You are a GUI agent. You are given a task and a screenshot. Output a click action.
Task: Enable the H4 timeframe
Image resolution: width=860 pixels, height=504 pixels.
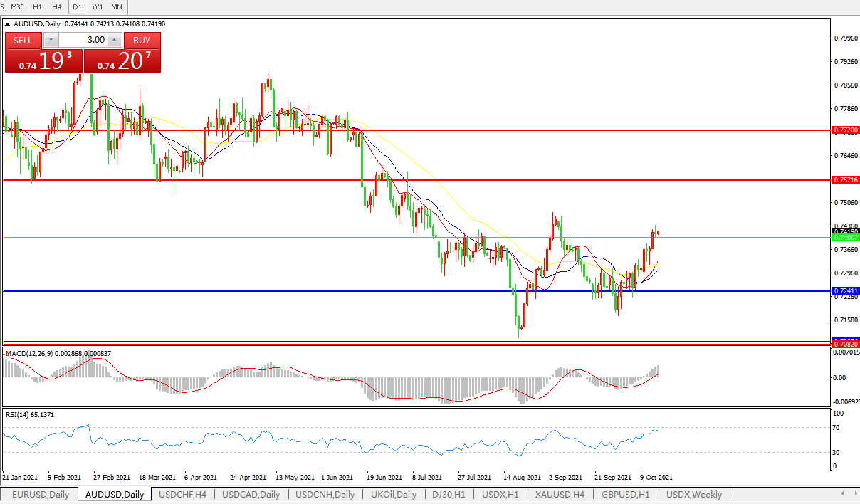coord(56,6)
